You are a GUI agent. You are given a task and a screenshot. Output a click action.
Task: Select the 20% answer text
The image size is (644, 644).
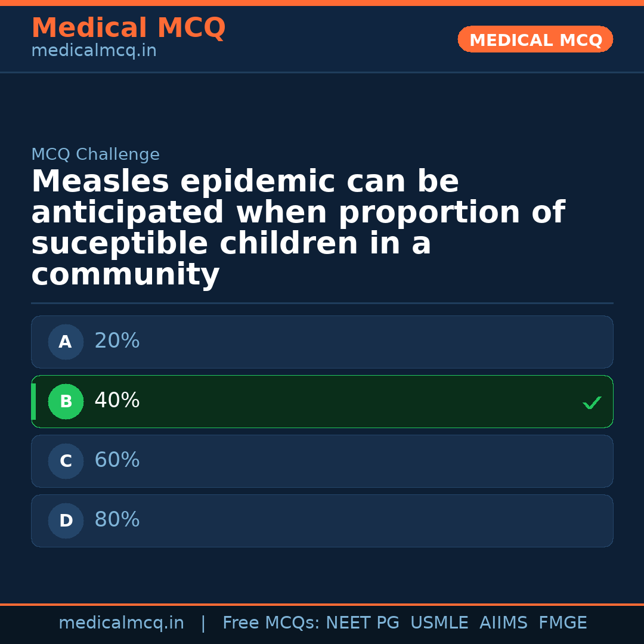pos(117,341)
